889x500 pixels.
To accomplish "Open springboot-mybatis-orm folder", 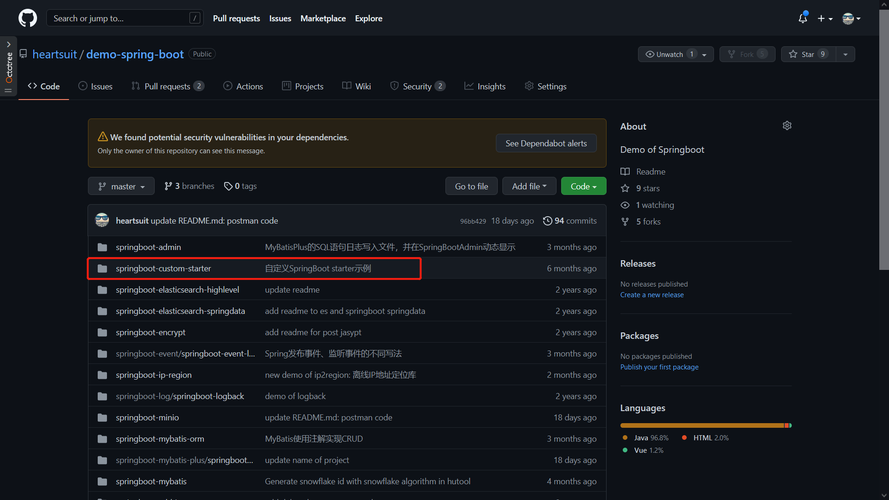I will tap(160, 439).
